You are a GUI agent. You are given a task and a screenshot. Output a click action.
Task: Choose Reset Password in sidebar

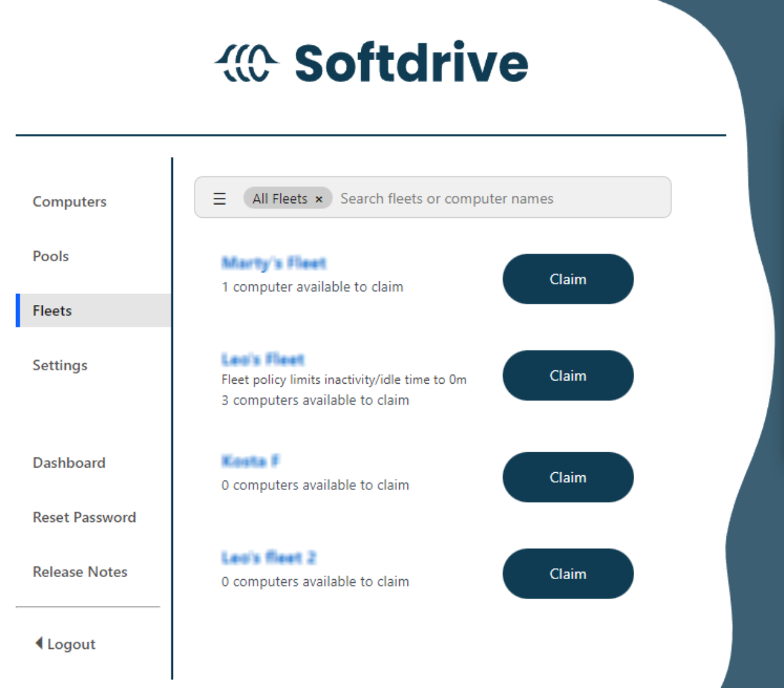click(x=85, y=517)
